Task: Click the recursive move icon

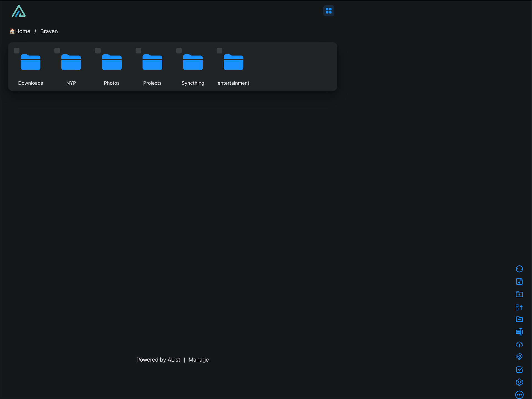Action: tap(519, 307)
